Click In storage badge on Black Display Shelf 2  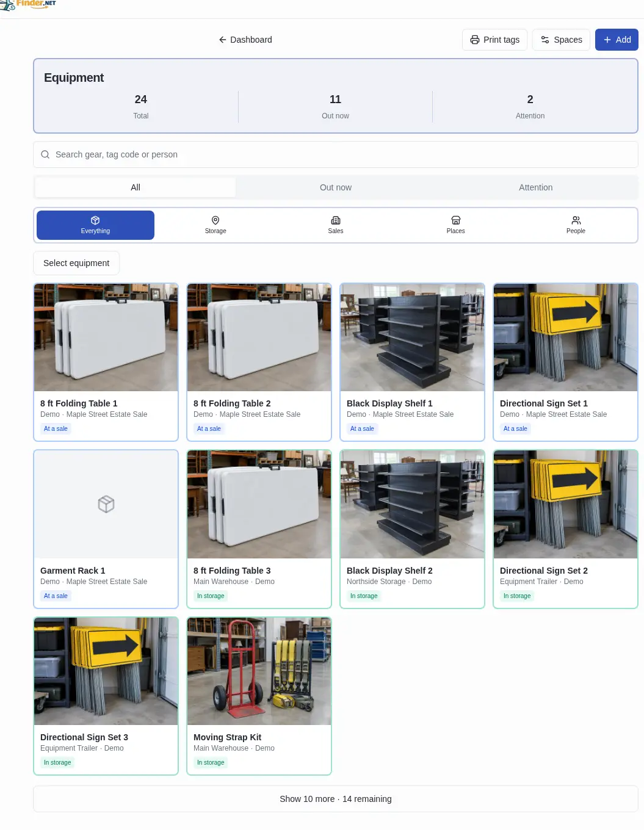pyautogui.click(x=364, y=596)
